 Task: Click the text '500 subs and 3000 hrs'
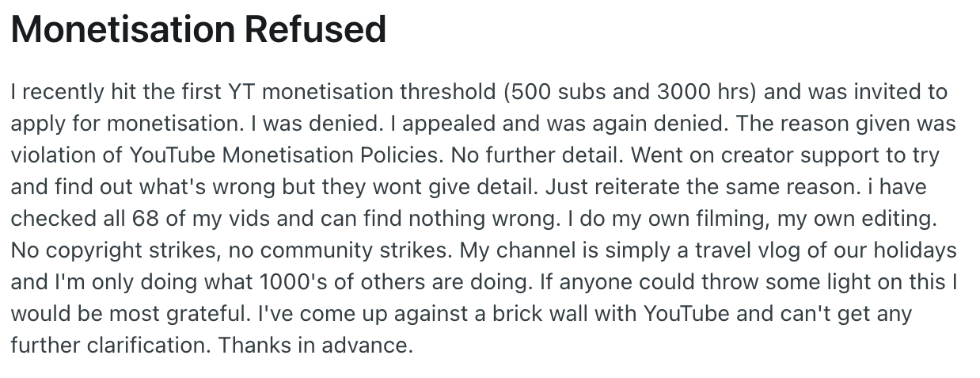point(629,92)
